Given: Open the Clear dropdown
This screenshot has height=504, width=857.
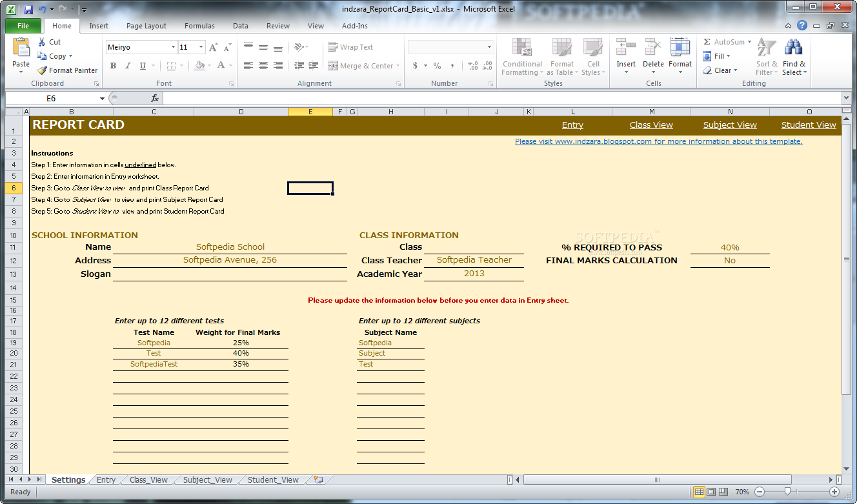Looking at the screenshot, I should coord(720,70).
